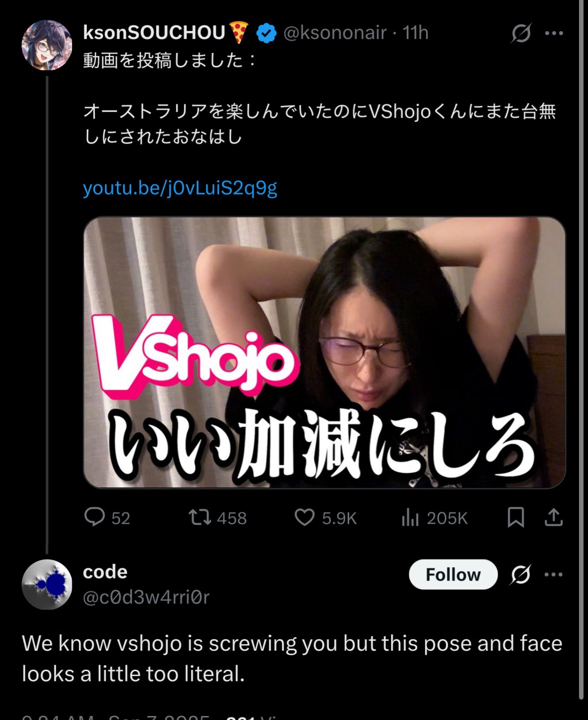Click the blue verified badge
The width and height of the screenshot is (588, 720).
point(266,33)
